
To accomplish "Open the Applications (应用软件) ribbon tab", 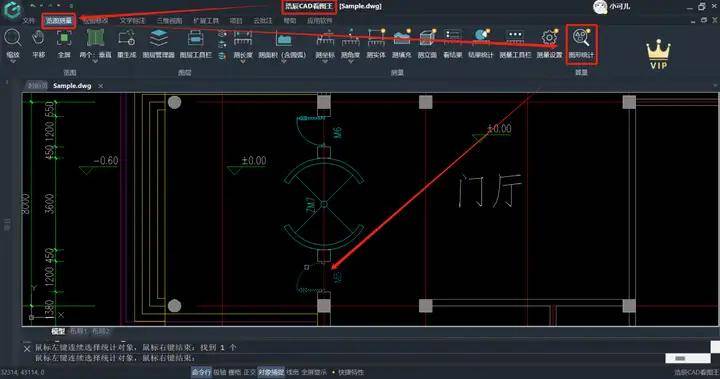I will pos(320,21).
